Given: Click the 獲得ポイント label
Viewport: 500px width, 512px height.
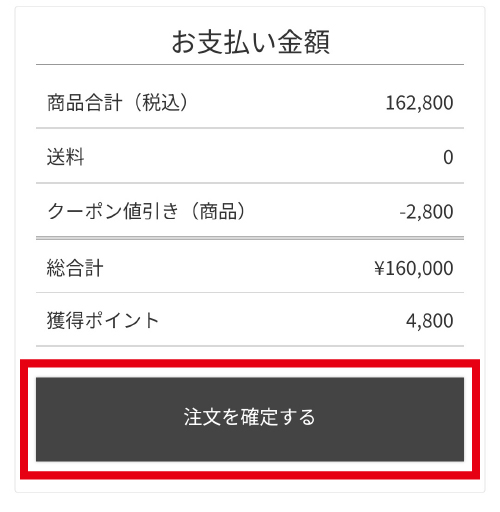Looking at the screenshot, I should click(x=103, y=320).
